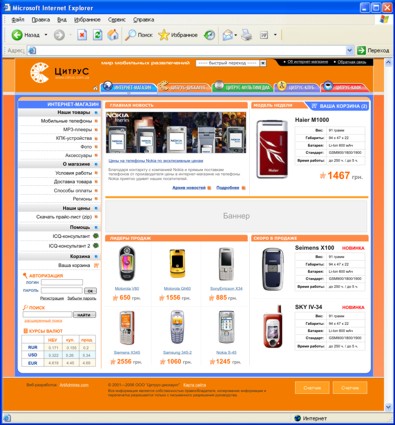395x425 pixels.
Task: Click the Refresh page icon
Action: [97, 35]
